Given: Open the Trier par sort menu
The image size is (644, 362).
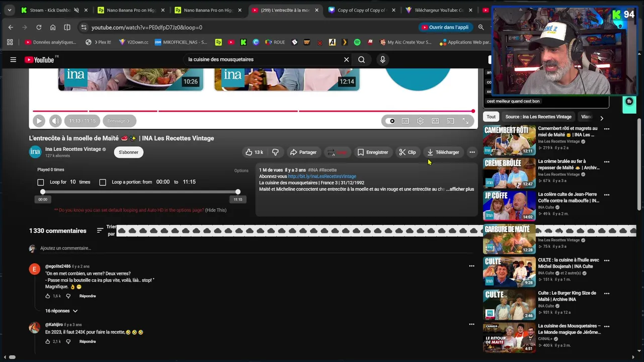Looking at the screenshot, I should (x=106, y=231).
